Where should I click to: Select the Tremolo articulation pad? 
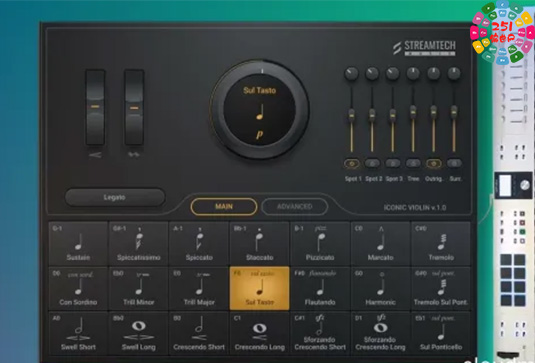click(x=441, y=244)
